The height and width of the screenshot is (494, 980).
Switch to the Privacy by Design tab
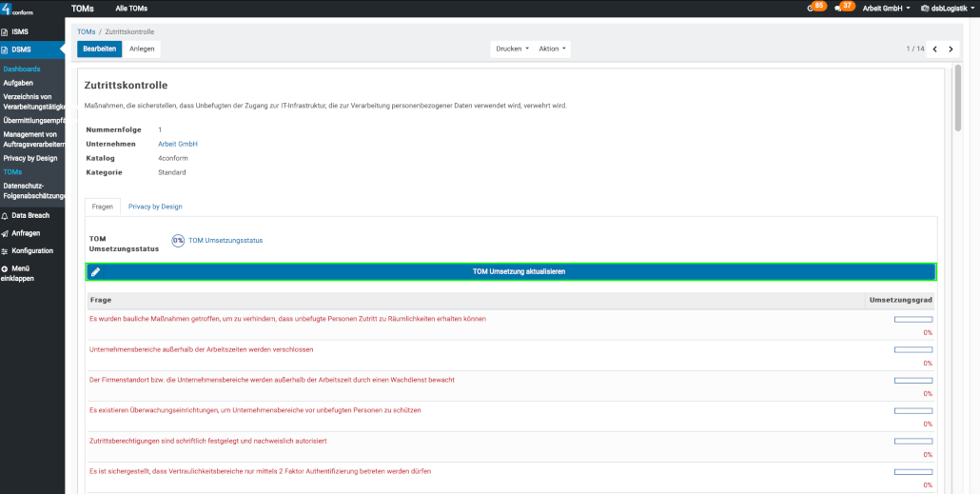pos(155,207)
